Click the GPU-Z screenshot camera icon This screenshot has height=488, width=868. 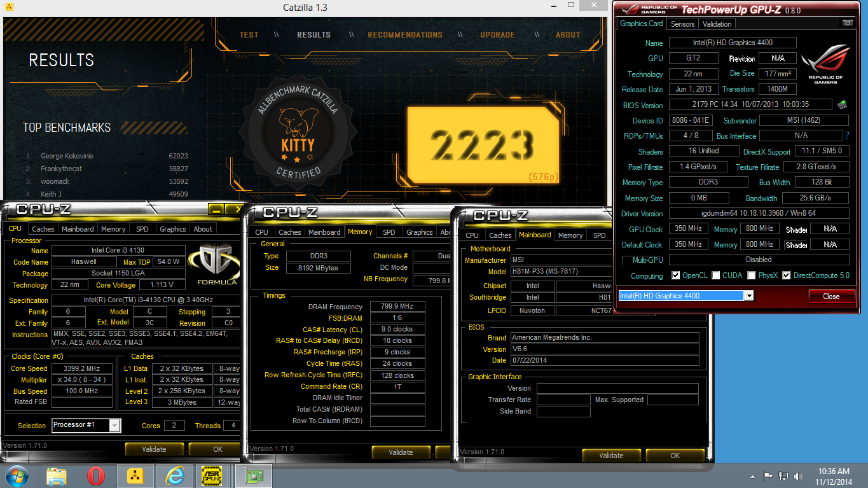[x=847, y=23]
